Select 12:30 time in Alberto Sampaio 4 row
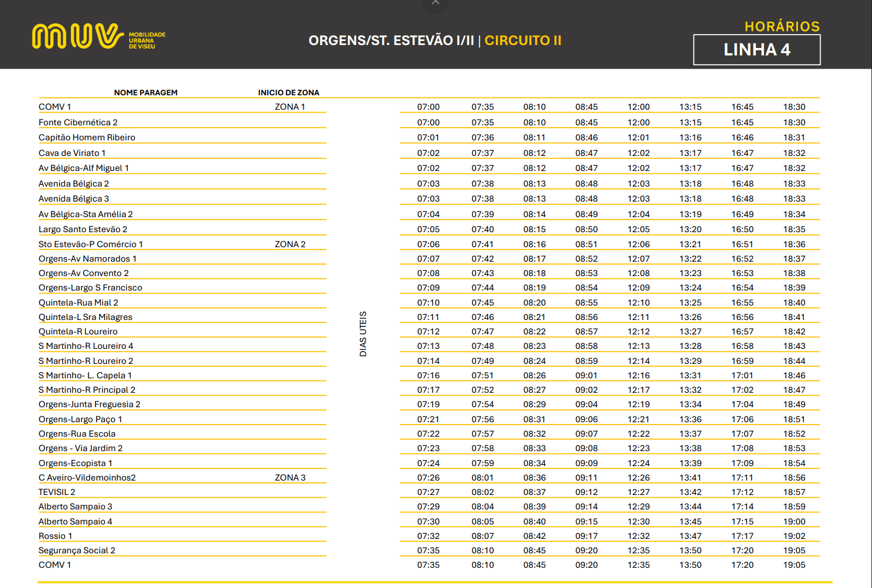Image resolution: width=872 pixels, height=588 pixels. [639, 522]
